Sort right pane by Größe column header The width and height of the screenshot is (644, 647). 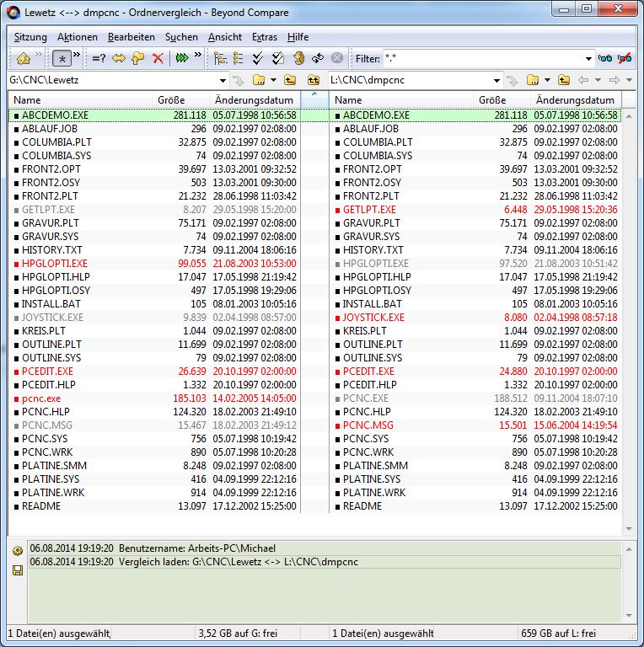click(502, 100)
